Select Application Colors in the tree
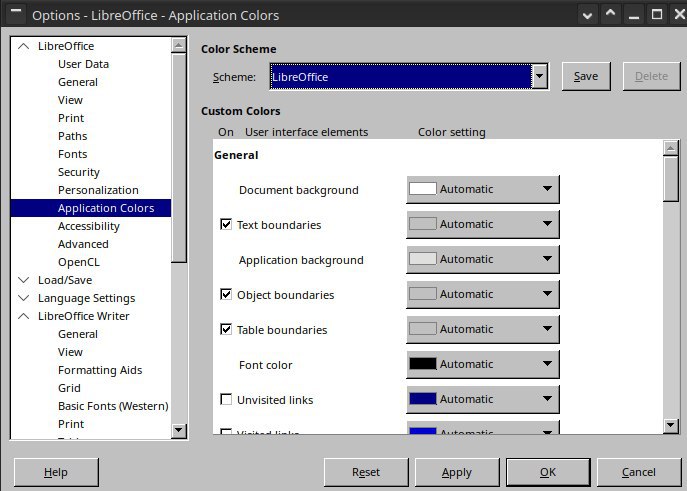The height and width of the screenshot is (491, 687). pos(91,208)
